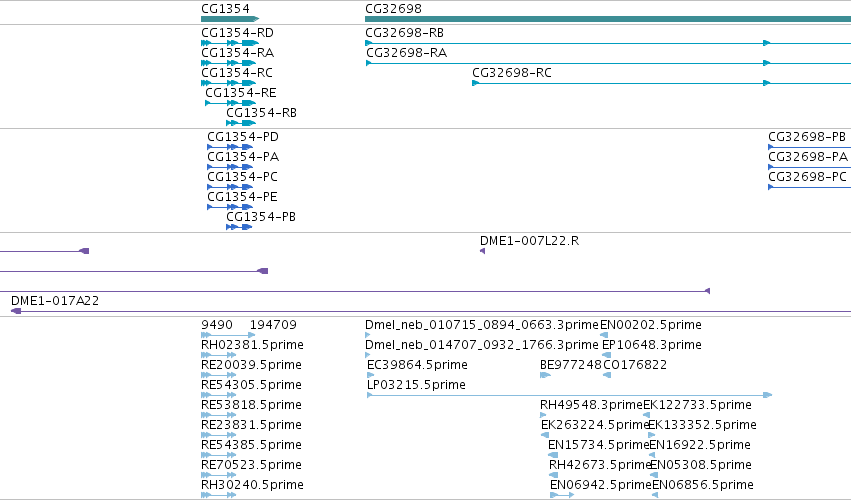This screenshot has height=500, width=851.
Task: Select the CG32698-RA transcript
Action: click(x=407, y=53)
